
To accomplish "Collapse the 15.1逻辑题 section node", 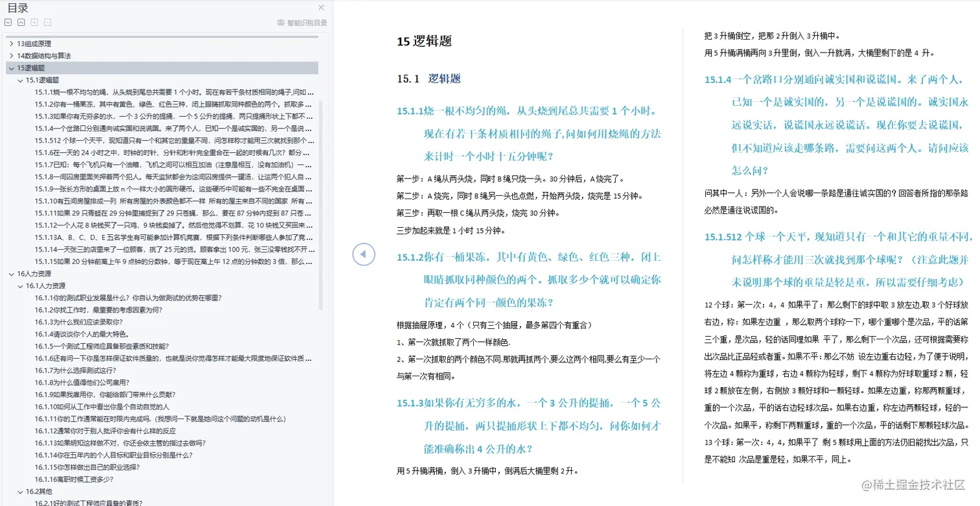I will tap(20, 80).
